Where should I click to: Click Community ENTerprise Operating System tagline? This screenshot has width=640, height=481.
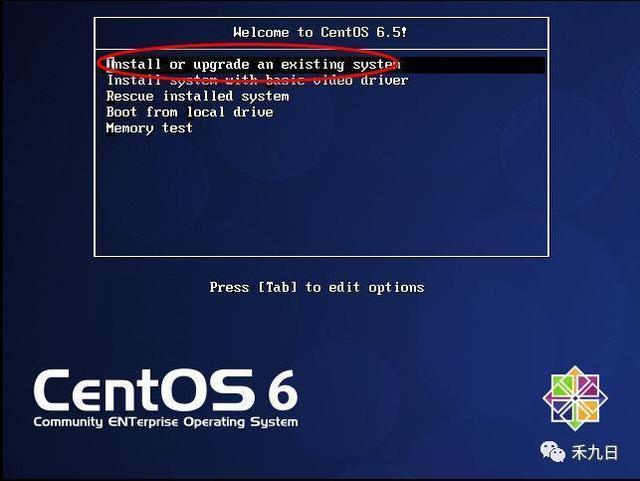(166, 422)
